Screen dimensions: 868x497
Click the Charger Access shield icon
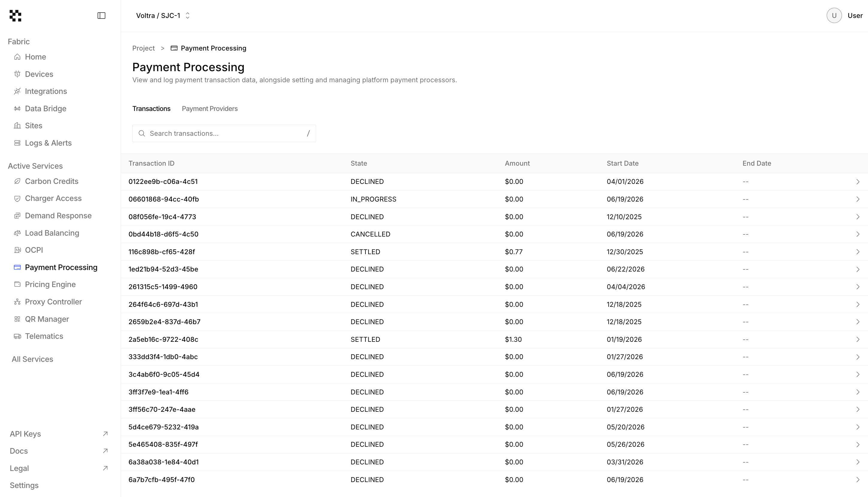[x=17, y=198]
